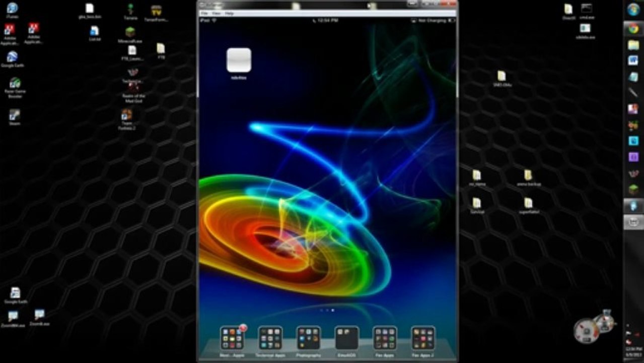Open the Help menu in iPad window

click(229, 13)
